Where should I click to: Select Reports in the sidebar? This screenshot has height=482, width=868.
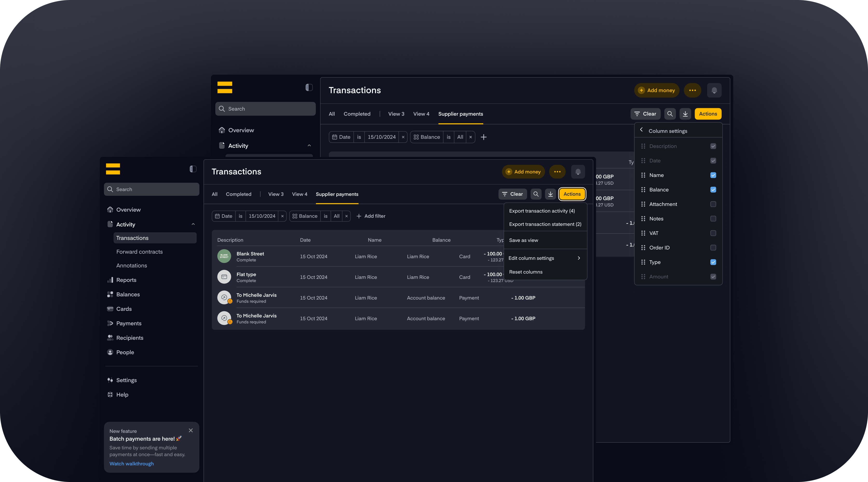126,280
